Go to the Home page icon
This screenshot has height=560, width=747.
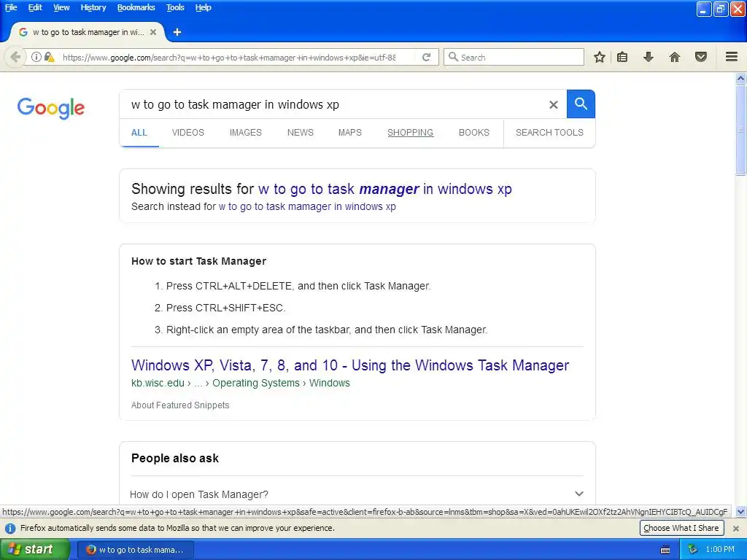(x=675, y=57)
